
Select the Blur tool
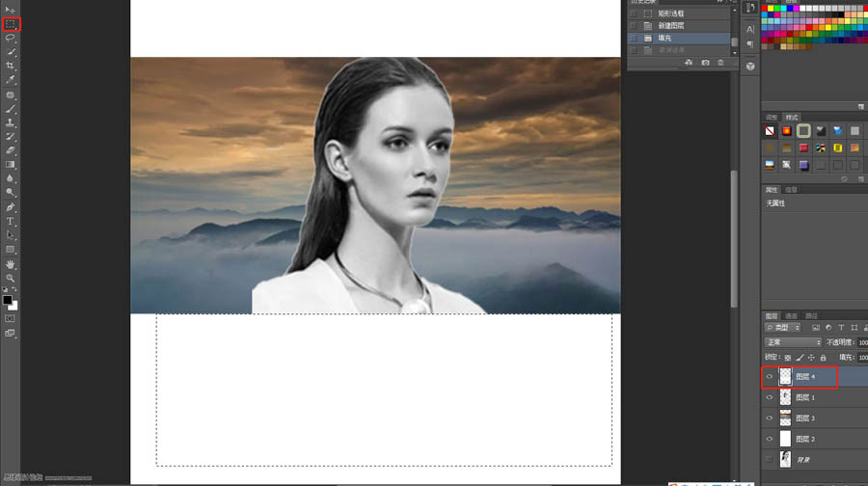coord(10,178)
